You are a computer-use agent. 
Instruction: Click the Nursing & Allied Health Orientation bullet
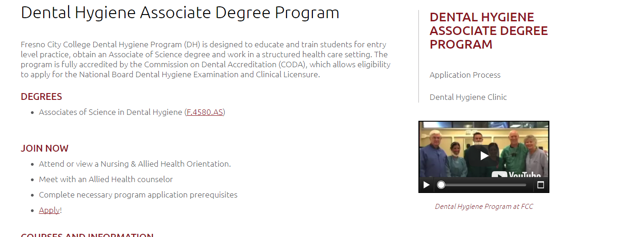(135, 164)
